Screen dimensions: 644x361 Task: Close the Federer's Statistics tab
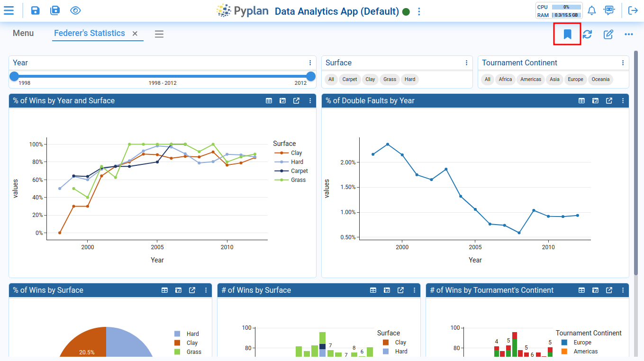[135, 34]
